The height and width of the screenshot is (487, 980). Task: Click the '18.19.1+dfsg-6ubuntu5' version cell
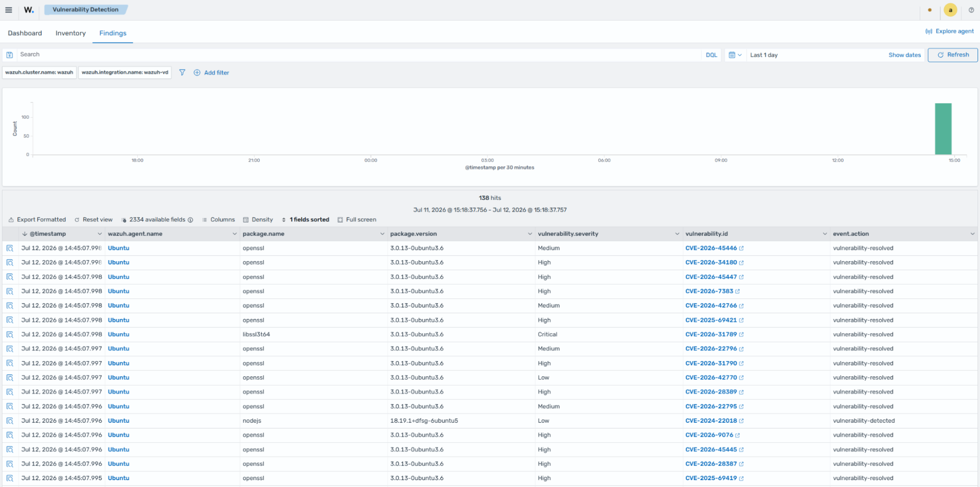coord(424,421)
